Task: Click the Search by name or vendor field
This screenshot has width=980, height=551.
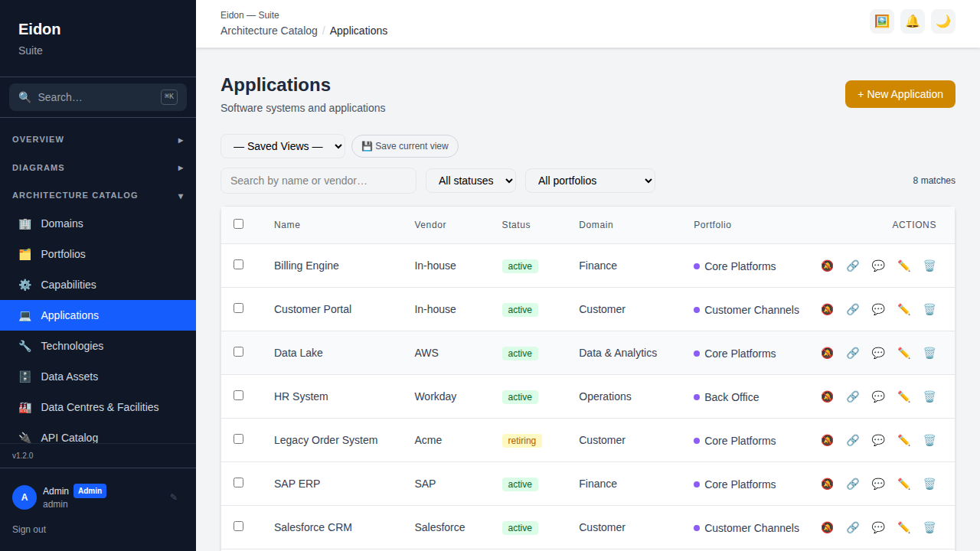Action: (318, 181)
